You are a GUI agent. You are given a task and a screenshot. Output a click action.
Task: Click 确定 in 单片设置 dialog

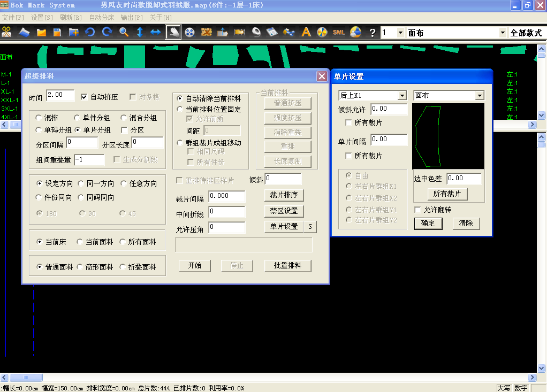point(428,224)
